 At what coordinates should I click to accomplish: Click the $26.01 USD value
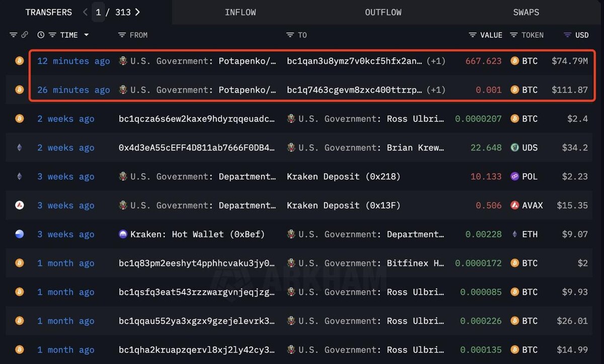point(572,321)
